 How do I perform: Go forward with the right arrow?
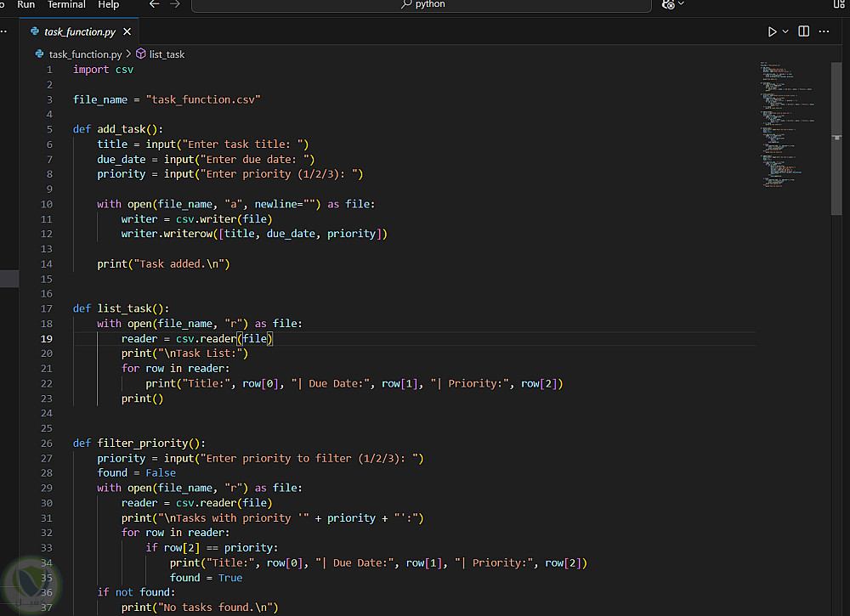point(174,4)
